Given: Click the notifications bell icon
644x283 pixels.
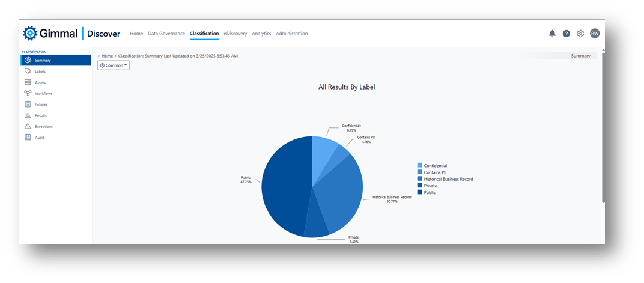Looking at the screenshot, I should [x=552, y=34].
